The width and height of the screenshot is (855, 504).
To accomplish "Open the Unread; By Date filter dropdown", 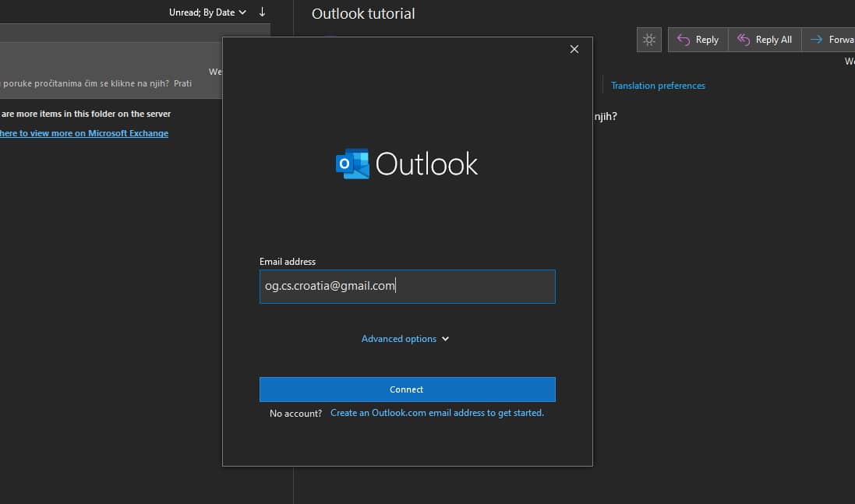I will [207, 12].
